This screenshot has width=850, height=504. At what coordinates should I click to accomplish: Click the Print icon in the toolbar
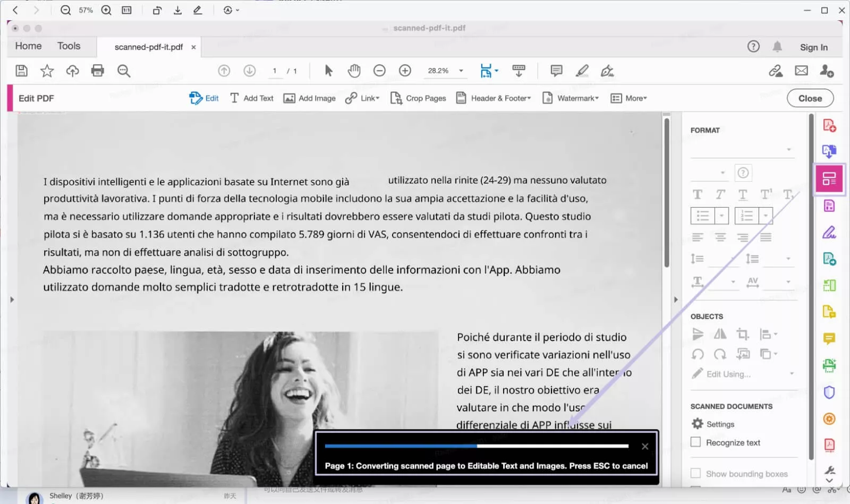[x=98, y=70]
